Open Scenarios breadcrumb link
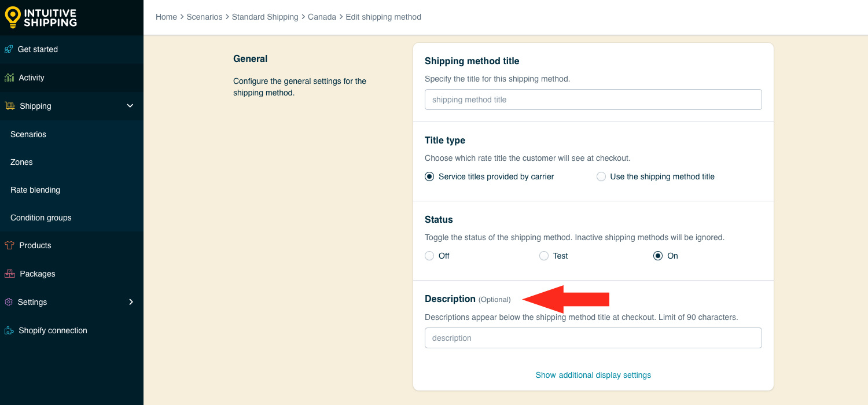 (x=204, y=17)
